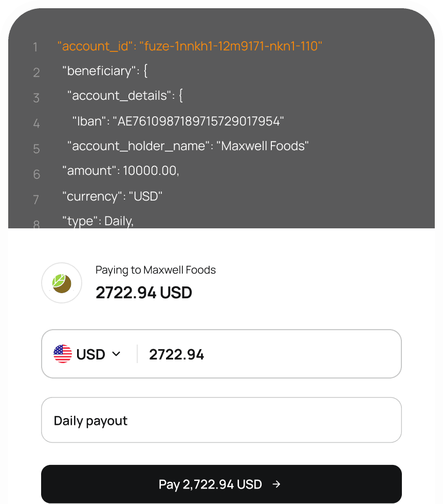The width and height of the screenshot is (443, 504).
Task: Click the arrow icon on the Pay button
Action: [276, 484]
